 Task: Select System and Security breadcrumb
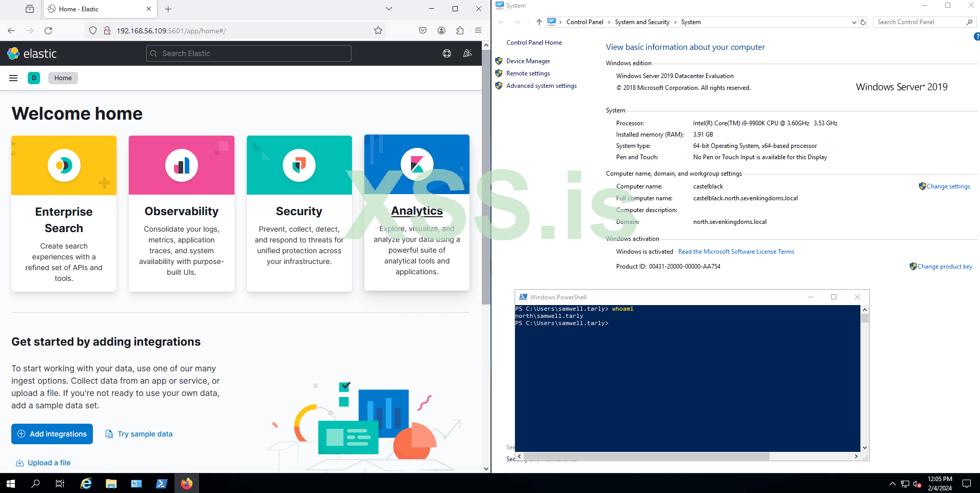(x=642, y=22)
